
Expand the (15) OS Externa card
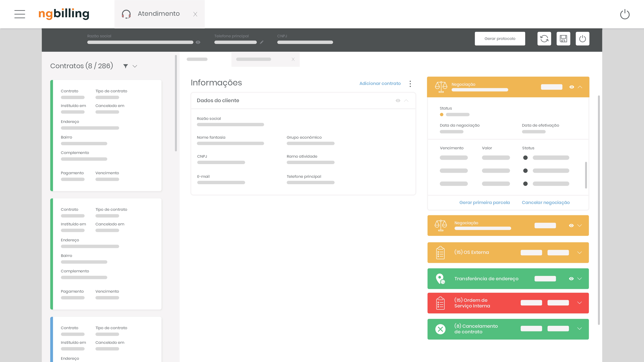pyautogui.click(x=579, y=253)
